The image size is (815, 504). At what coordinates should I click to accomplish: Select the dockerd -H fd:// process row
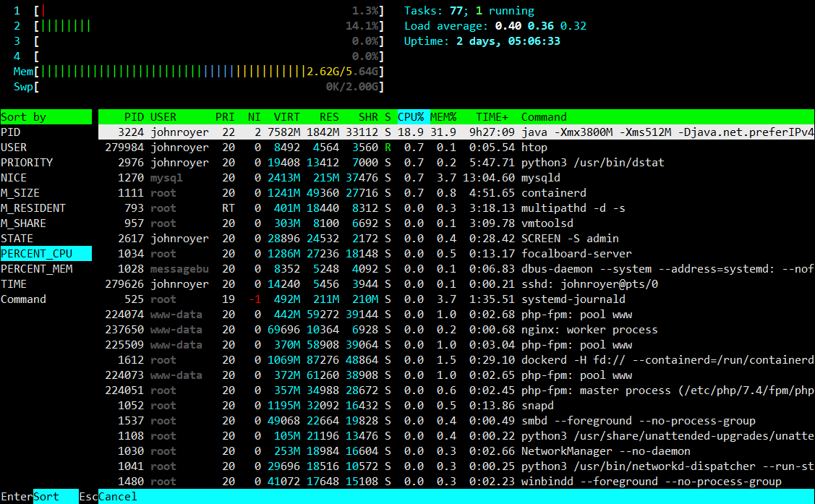(x=456, y=359)
